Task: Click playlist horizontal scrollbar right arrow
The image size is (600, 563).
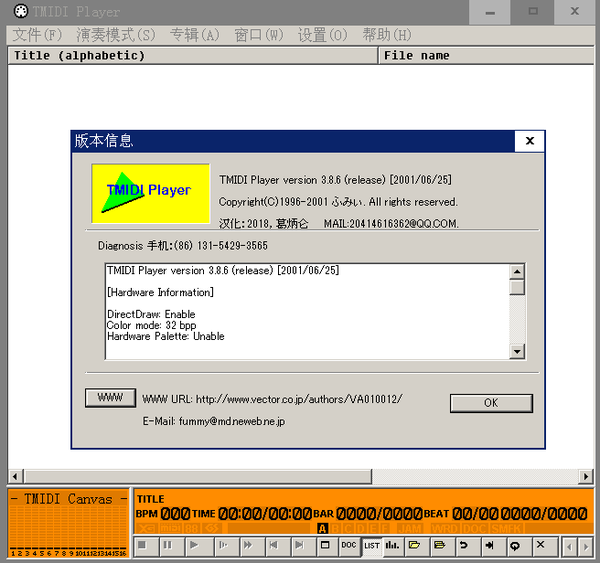Action: (x=586, y=477)
